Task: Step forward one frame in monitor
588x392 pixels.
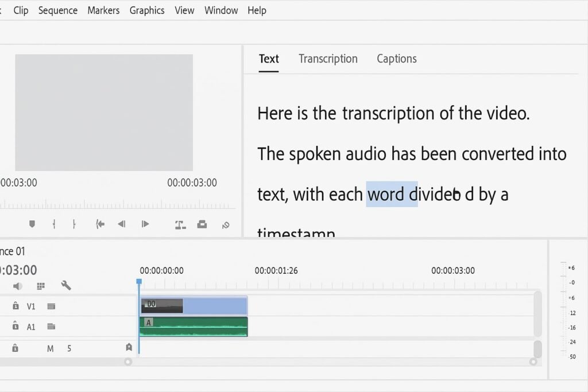Action: pyautogui.click(x=145, y=224)
